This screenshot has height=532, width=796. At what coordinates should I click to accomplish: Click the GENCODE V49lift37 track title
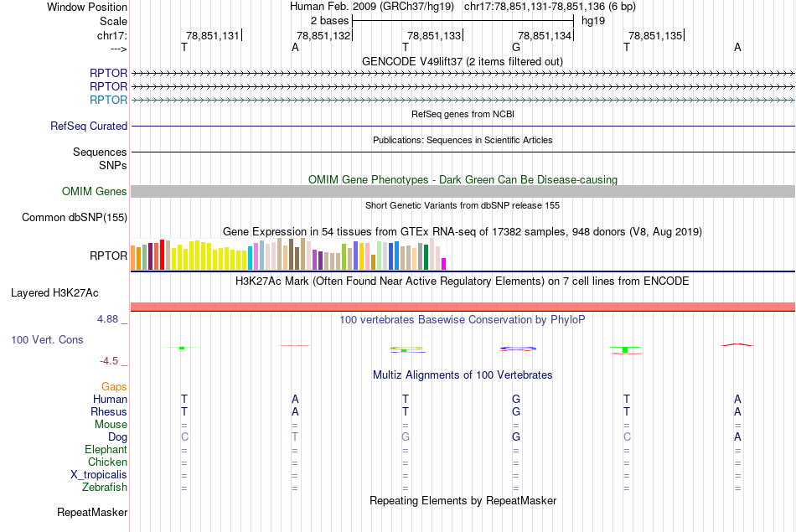click(463, 61)
